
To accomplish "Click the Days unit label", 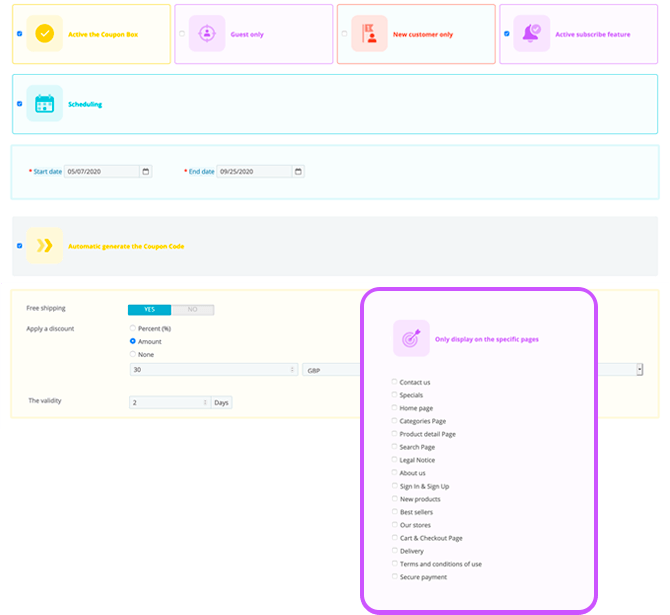I will point(221,403).
